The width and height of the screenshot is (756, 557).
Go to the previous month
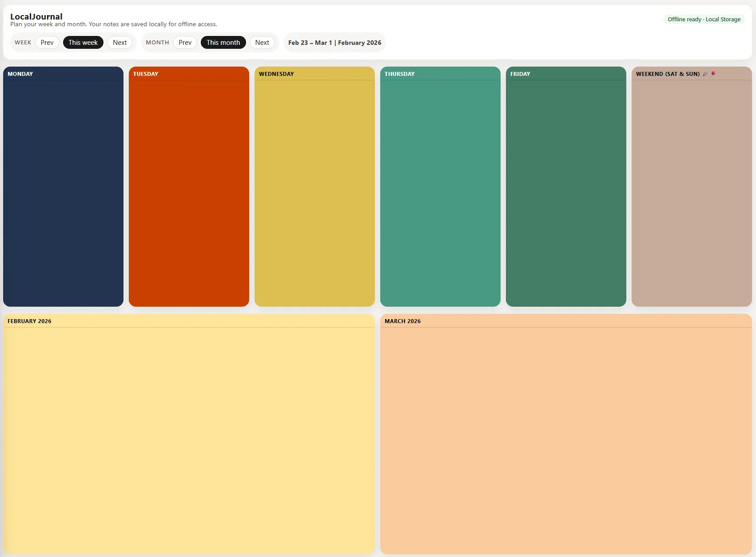click(x=185, y=43)
